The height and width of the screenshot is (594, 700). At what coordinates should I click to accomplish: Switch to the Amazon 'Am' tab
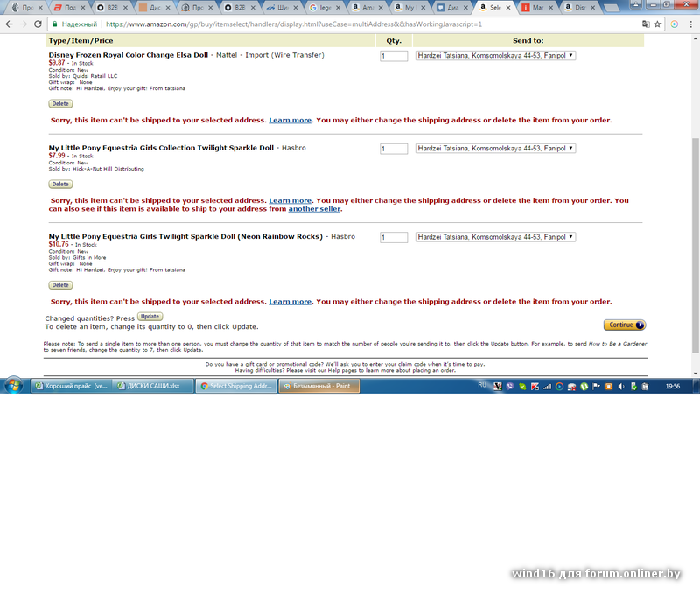366,8
